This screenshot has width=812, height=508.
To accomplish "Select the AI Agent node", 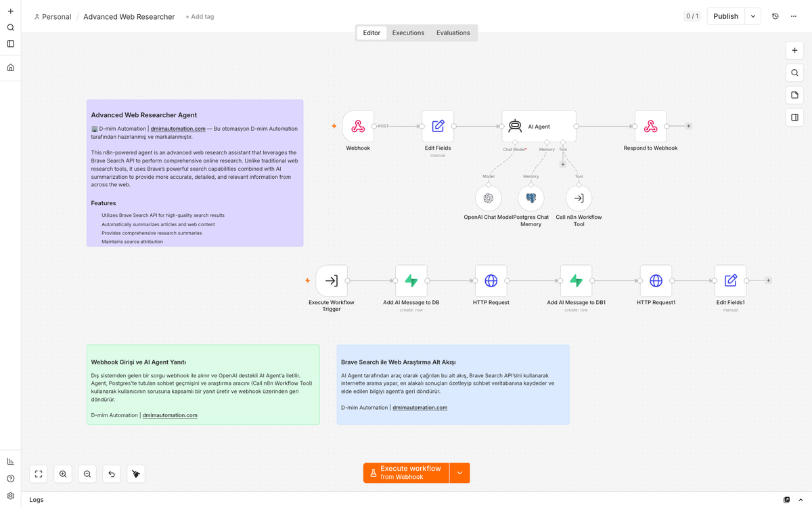I will click(539, 127).
